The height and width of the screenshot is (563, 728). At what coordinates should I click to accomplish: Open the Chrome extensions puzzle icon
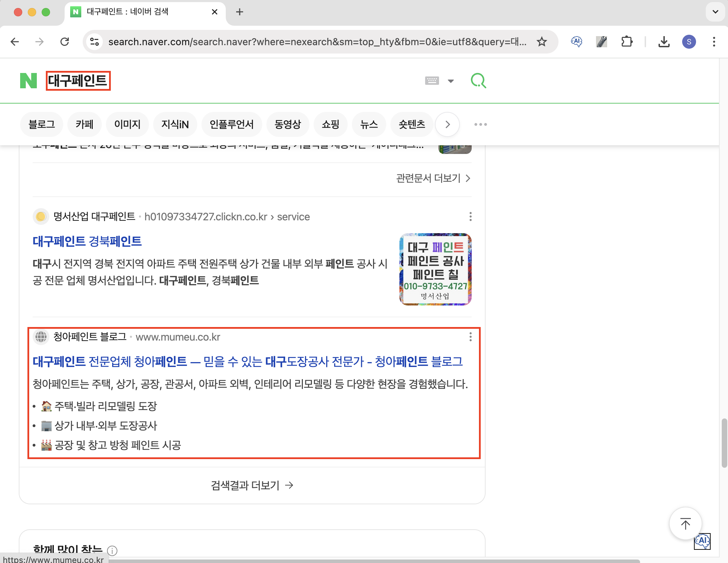click(x=627, y=42)
